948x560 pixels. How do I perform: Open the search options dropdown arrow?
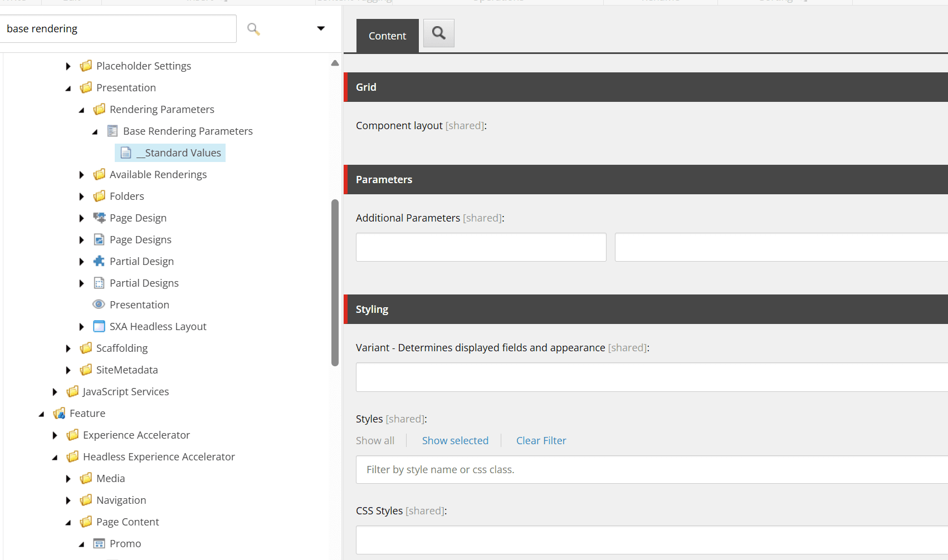point(321,28)
